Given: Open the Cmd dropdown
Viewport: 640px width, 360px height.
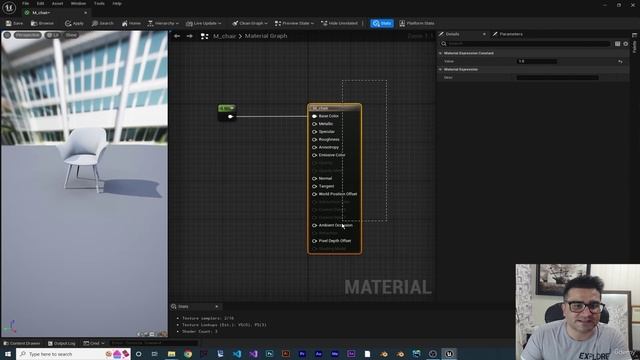Looking at the screenshot, I should pyautogui.click(x=93, y=343).
